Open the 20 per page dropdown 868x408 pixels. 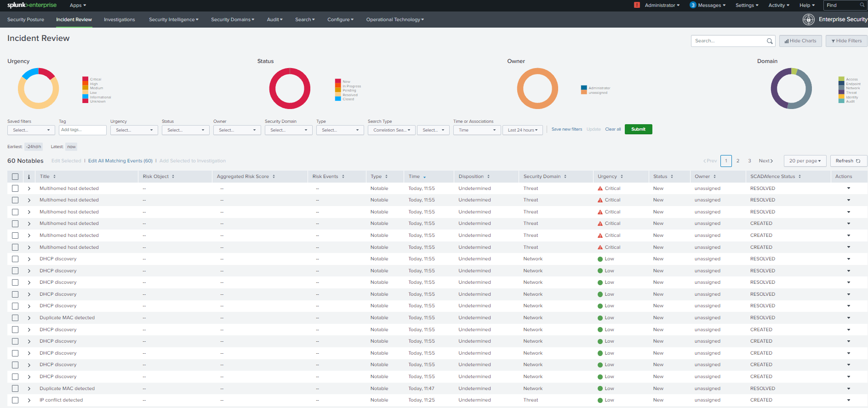(805, 161)
